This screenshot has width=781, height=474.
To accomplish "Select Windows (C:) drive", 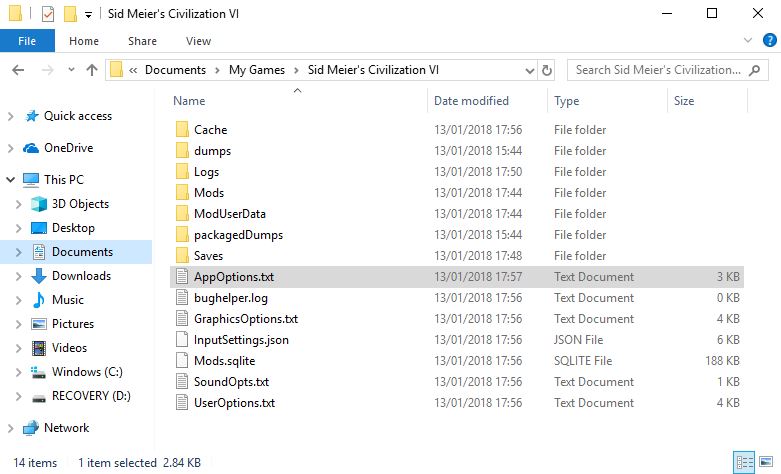I will (x=87, y=371).
